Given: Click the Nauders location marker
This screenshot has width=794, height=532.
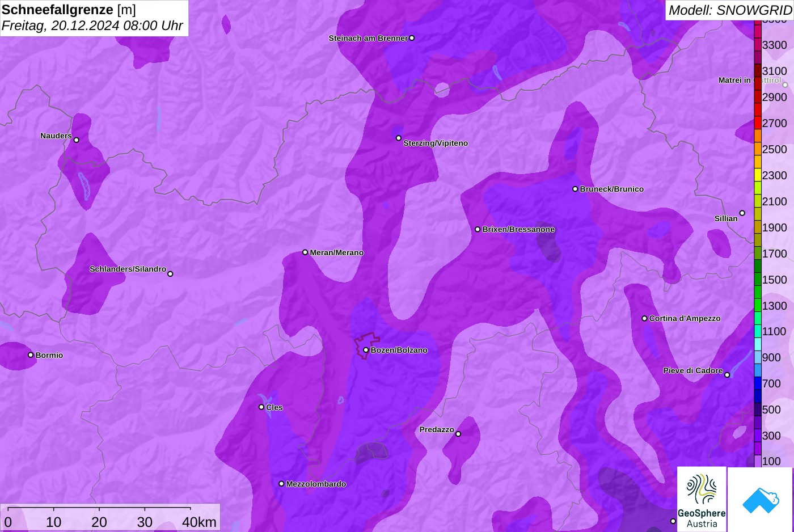Looking at the screenshot, I should click(77, 140).
